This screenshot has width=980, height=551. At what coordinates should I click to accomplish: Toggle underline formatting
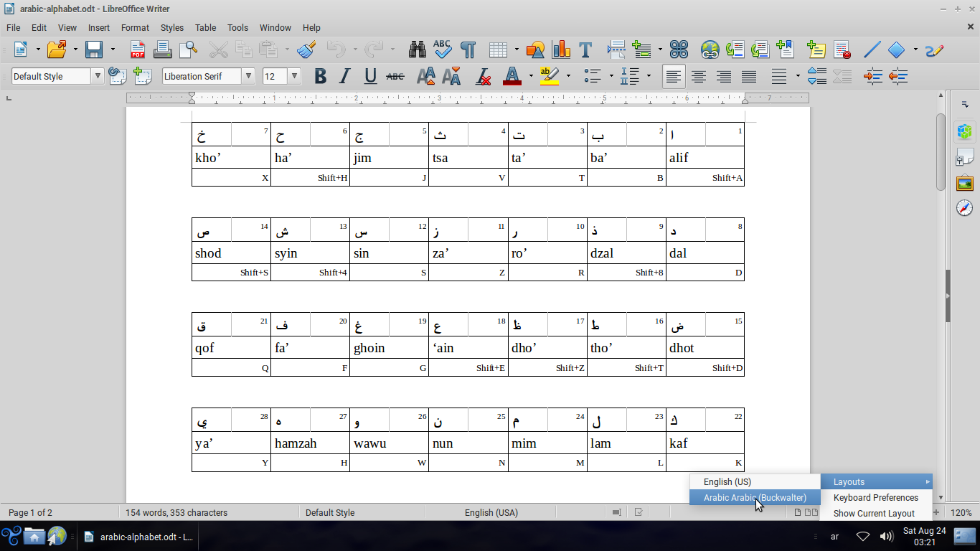click(x=370, y=76)
